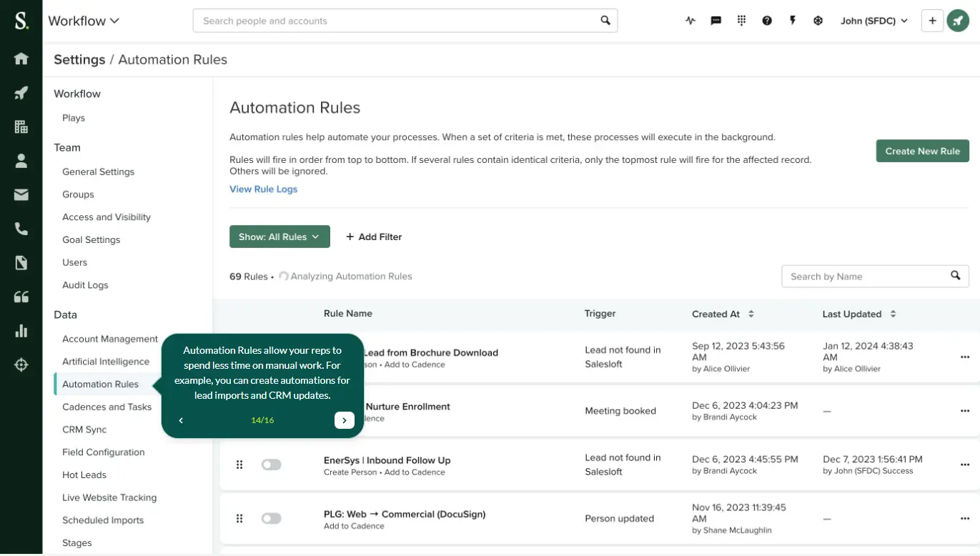This screenshot has height=556, width=980.
Task: Open the chat messages icon
Action: click(716, 21)
